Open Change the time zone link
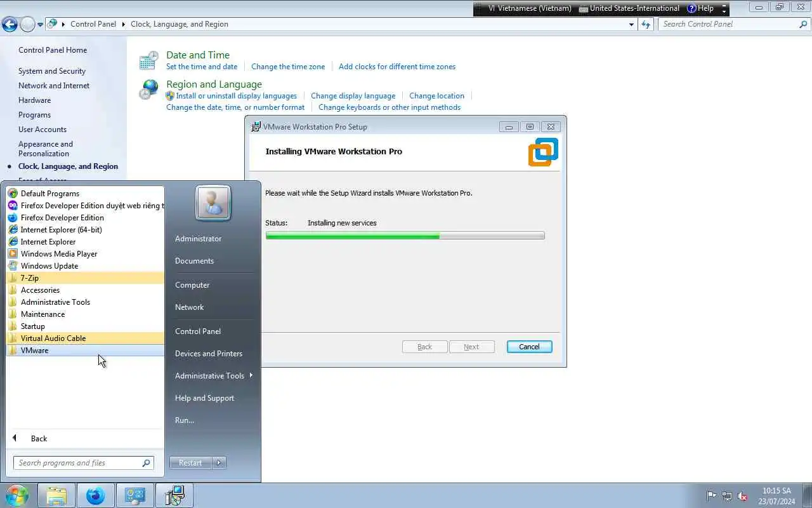The height and width of the screenshot is (508, 812). click(288, 67)
